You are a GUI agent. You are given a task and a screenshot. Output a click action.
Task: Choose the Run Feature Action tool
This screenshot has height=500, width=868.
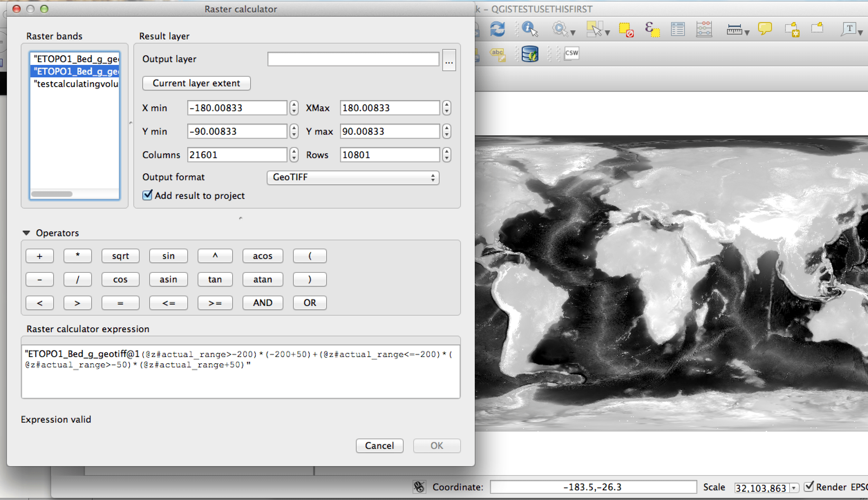[559, 29]
